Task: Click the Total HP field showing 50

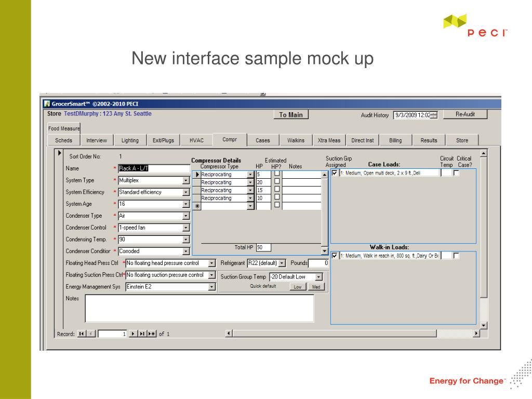Action: (263, 247)
